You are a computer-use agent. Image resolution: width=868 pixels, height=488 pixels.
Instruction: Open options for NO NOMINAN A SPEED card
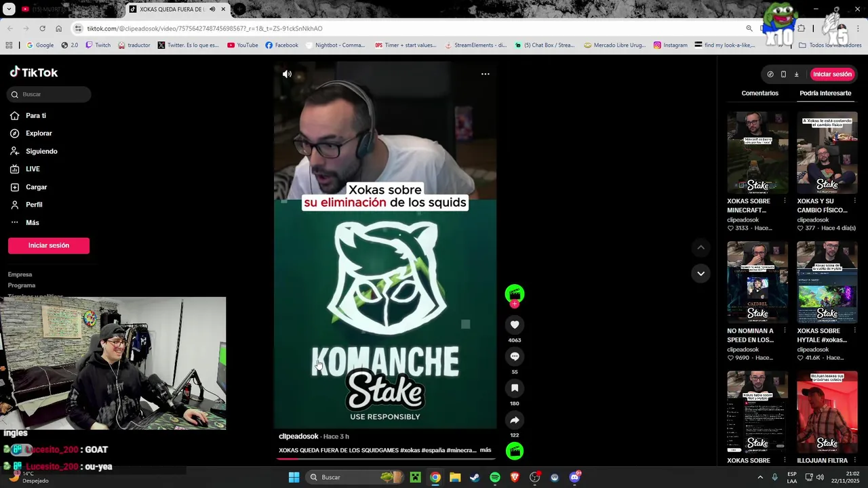785,331
